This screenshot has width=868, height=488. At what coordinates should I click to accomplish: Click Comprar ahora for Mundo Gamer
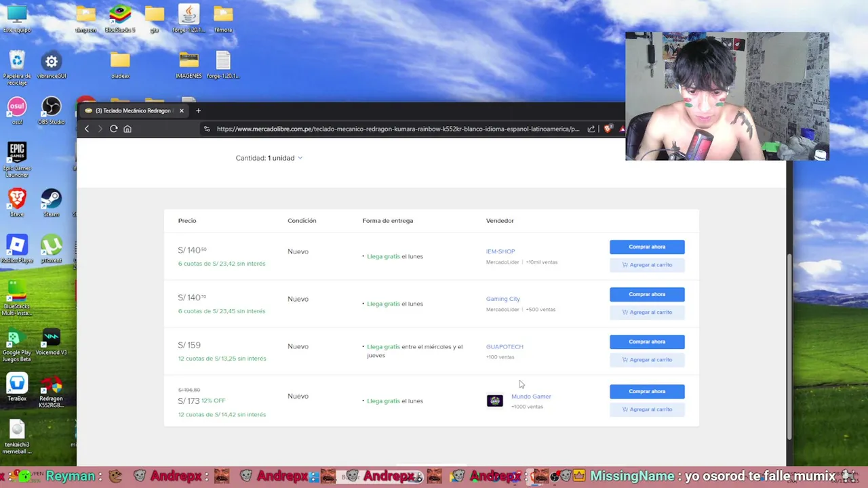647,391
